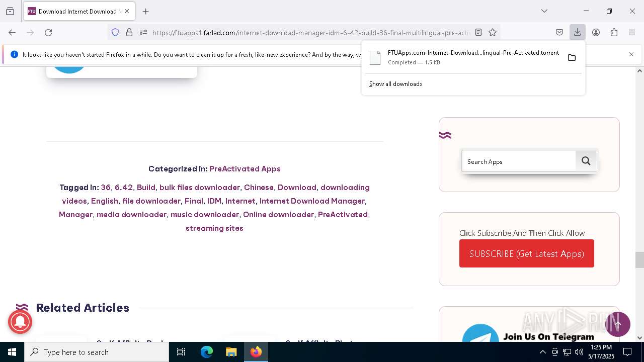This screenshot has width=644, height=362.
Task: Open the Download tag link
Action: (297, 188)
